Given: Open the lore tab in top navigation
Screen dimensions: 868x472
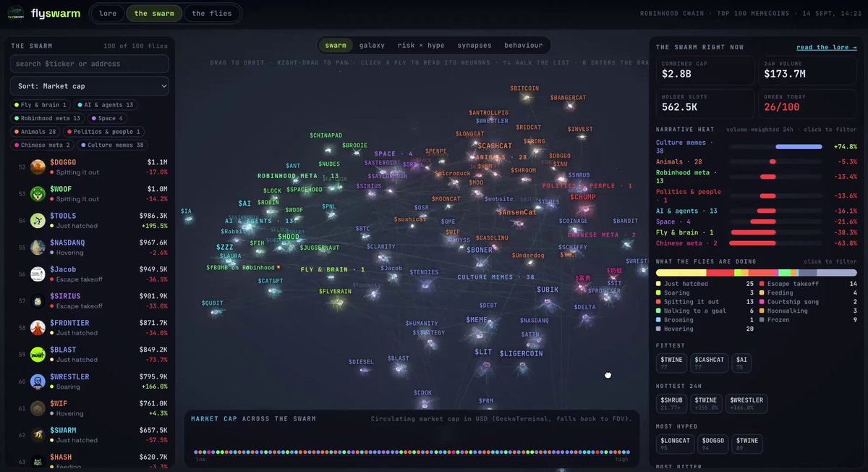Looking at the screenshot, I should (x=108, y=13).
